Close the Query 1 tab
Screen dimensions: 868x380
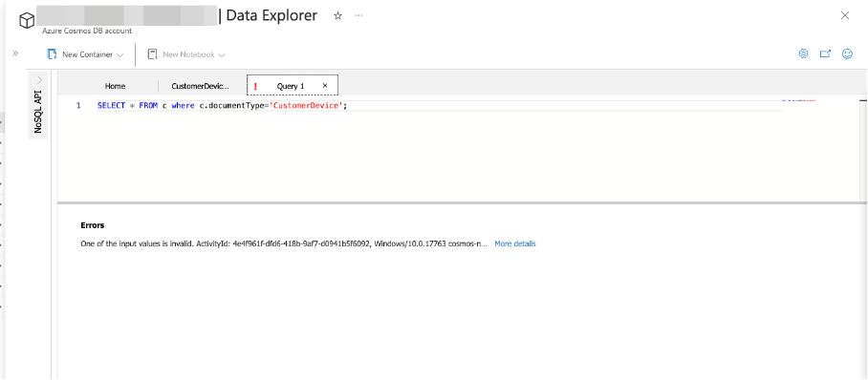point(325,86)
